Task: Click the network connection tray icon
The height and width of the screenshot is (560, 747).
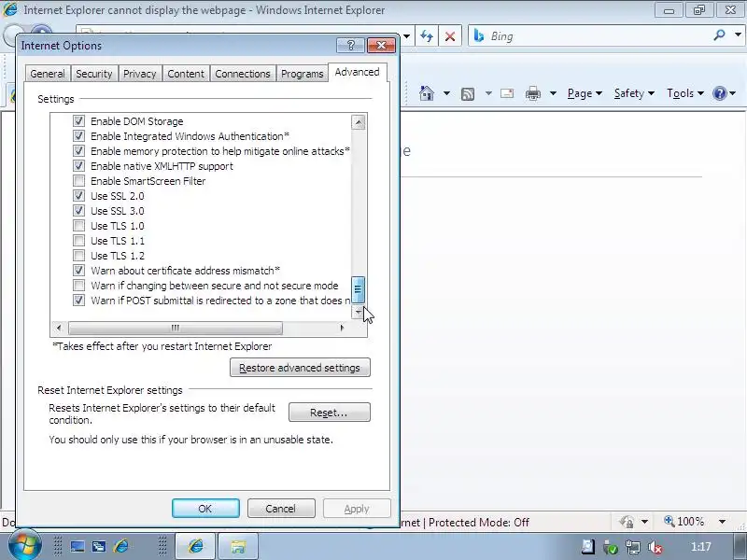Action: (633, 547)
